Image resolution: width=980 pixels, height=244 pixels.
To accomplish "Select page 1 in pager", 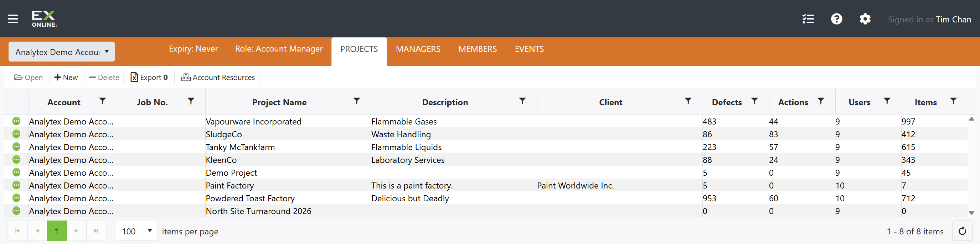I will click(57, 231).
